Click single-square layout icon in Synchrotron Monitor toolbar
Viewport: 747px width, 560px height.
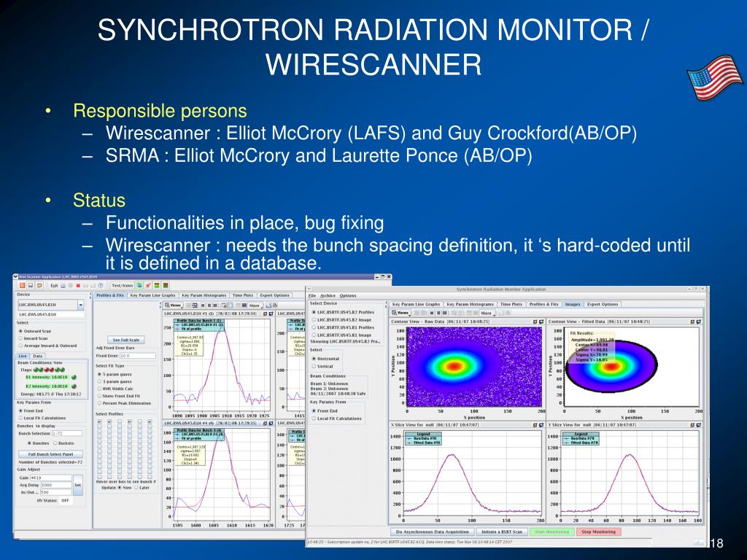[432, 313]
